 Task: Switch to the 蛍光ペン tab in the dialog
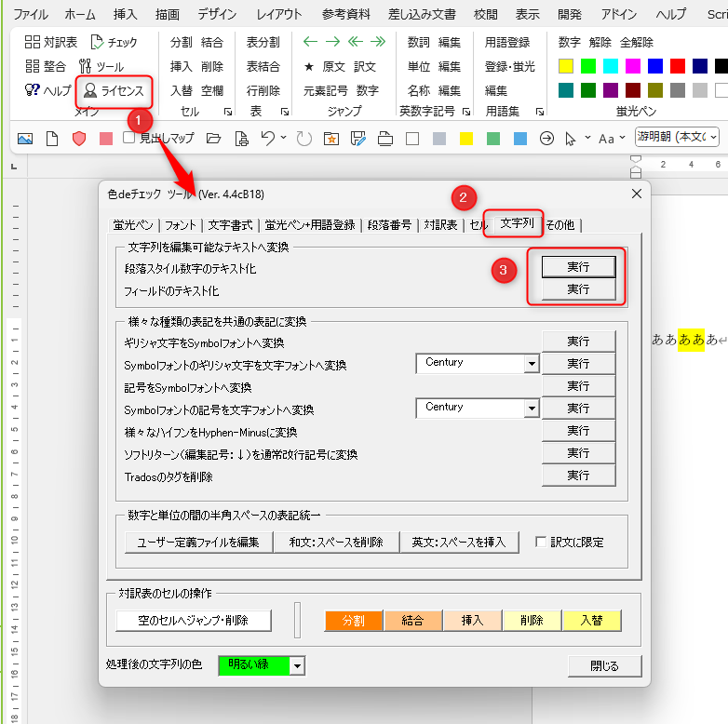pyautogui.click(x=132, y=225)
